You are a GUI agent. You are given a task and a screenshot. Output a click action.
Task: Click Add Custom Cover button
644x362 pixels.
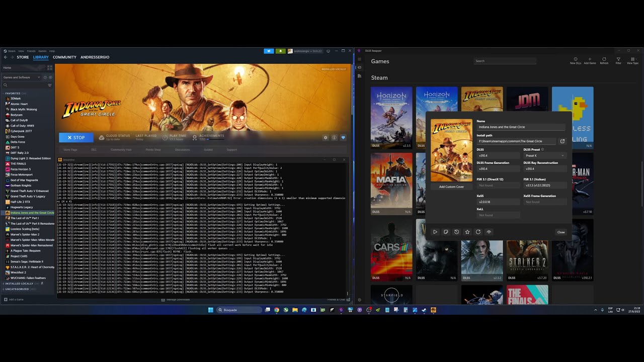coord(451,187)
